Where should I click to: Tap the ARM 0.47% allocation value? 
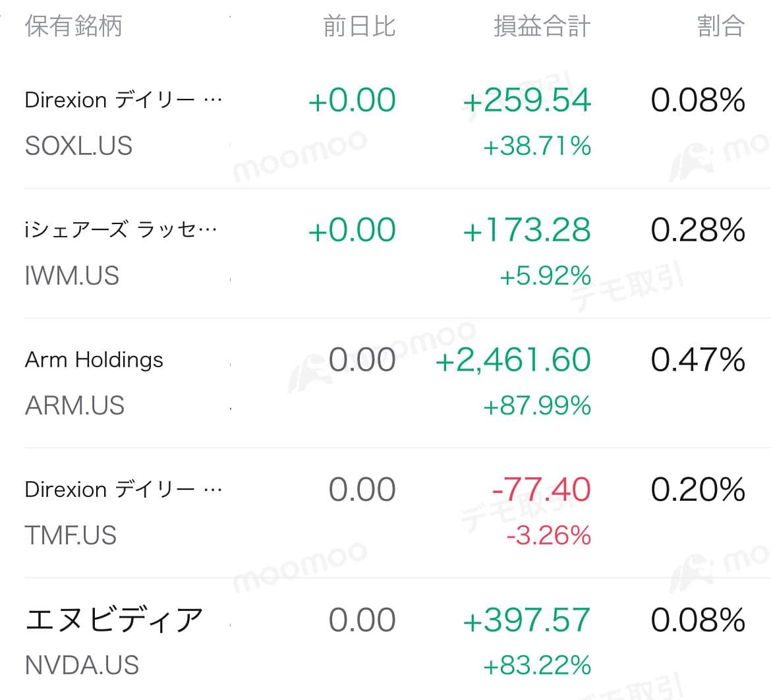pos(698,360)
